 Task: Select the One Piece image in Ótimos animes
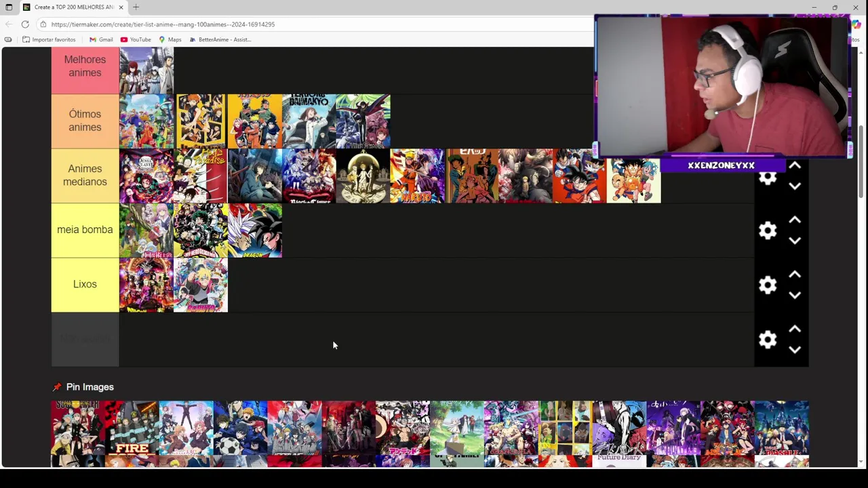[146, 121]
